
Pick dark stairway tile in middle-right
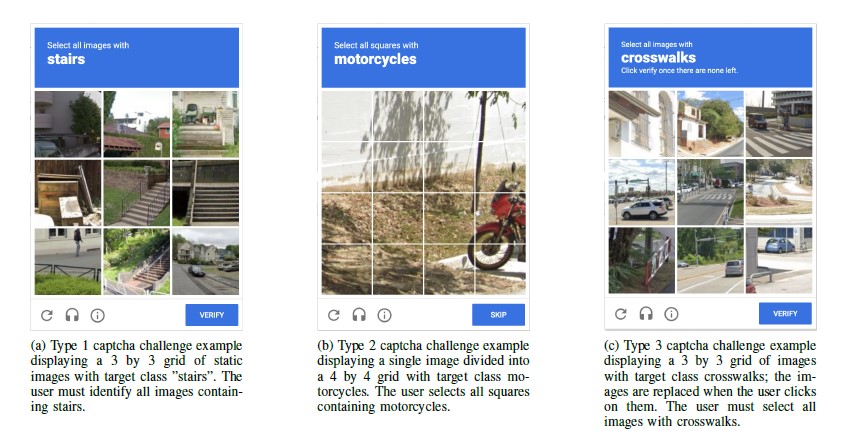click(x=205, y=192)
